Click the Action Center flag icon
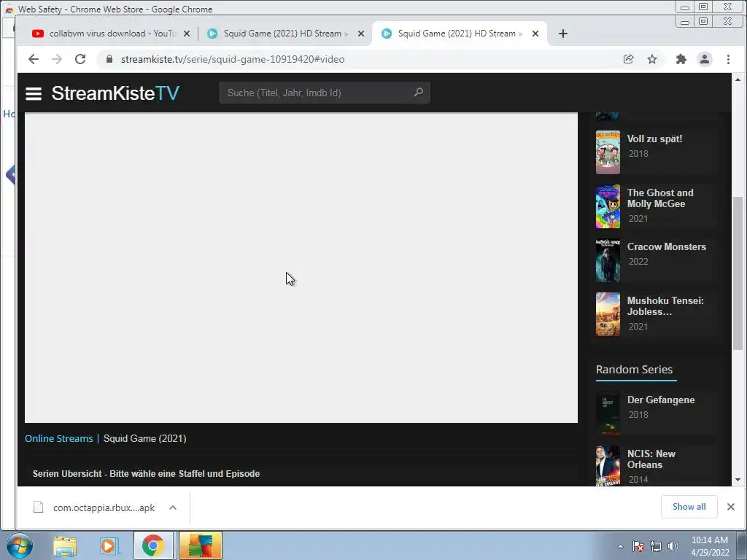Screen dimensions: 747x560 [638, 546]
